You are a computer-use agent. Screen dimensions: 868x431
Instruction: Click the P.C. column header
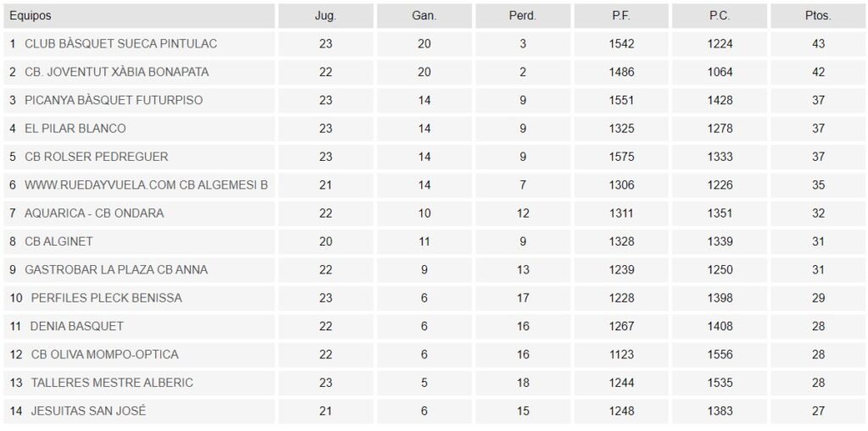click(x=720, y=16)
